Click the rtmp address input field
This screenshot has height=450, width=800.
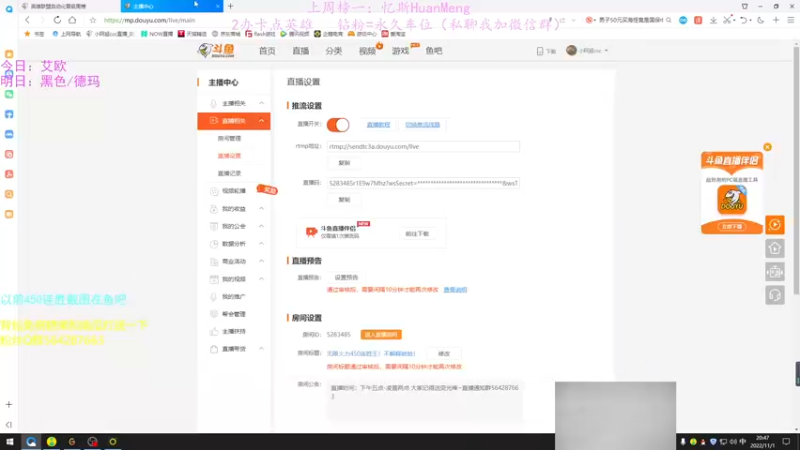tap(423, 146)
